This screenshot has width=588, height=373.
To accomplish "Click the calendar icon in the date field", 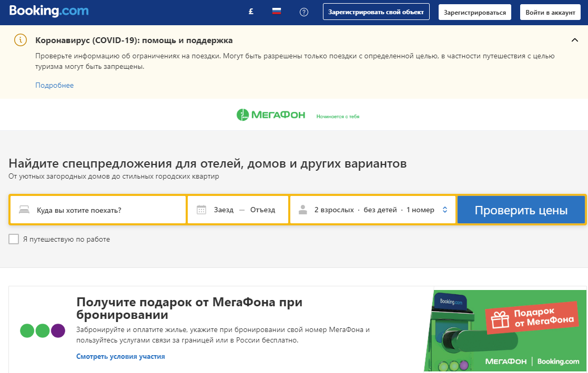I will (201, 210).
